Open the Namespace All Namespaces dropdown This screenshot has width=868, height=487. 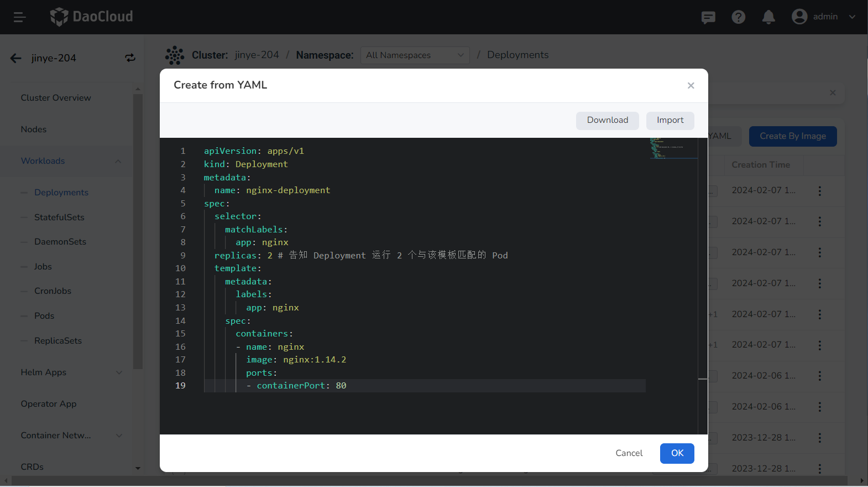point(415,55)
